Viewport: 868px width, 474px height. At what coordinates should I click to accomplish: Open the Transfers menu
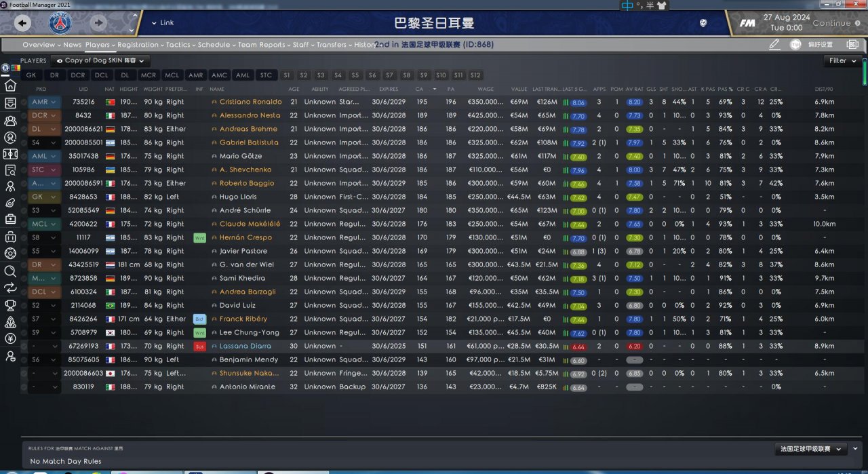(334, 45)
